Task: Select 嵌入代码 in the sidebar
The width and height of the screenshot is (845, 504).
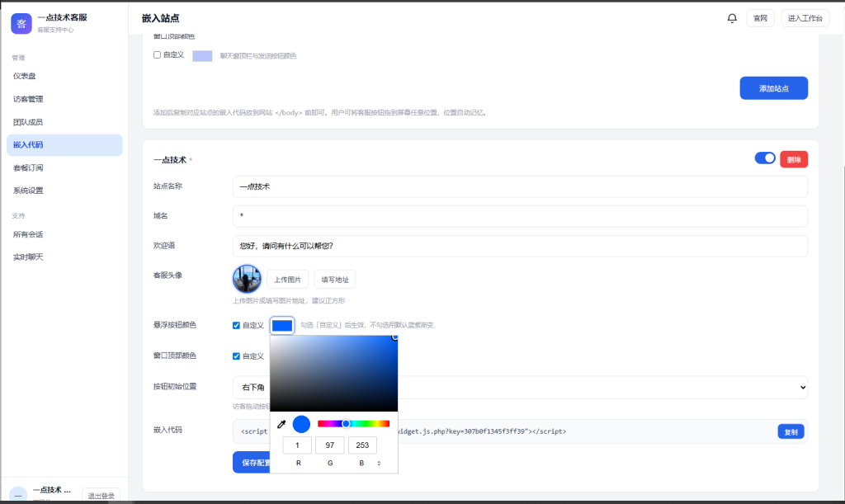Action: tap(64, 145)
